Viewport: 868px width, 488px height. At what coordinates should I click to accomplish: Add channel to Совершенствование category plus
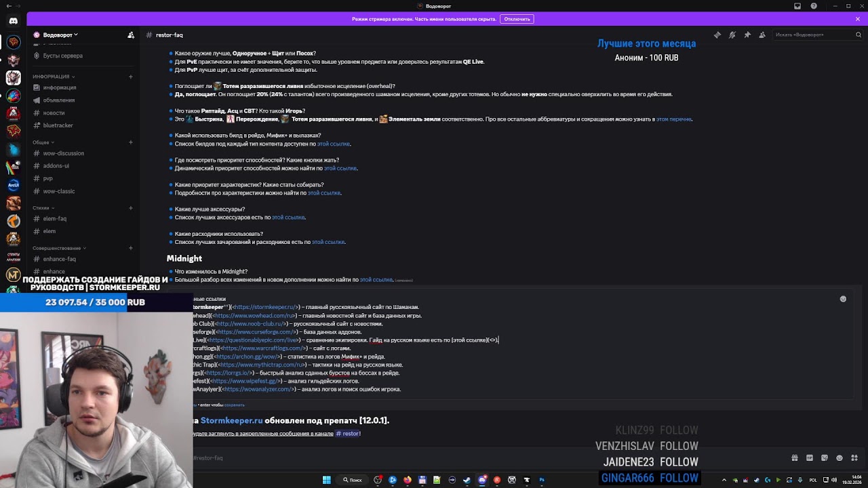pos(131,248)
